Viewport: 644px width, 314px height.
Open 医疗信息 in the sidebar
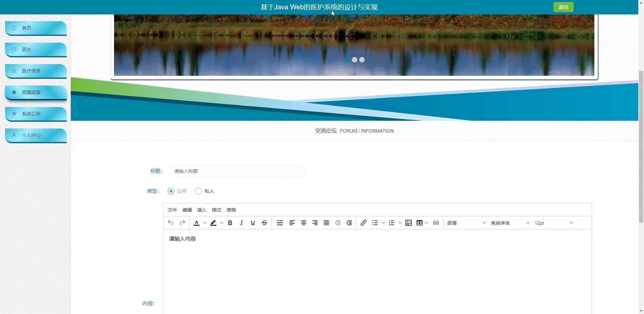36,71
